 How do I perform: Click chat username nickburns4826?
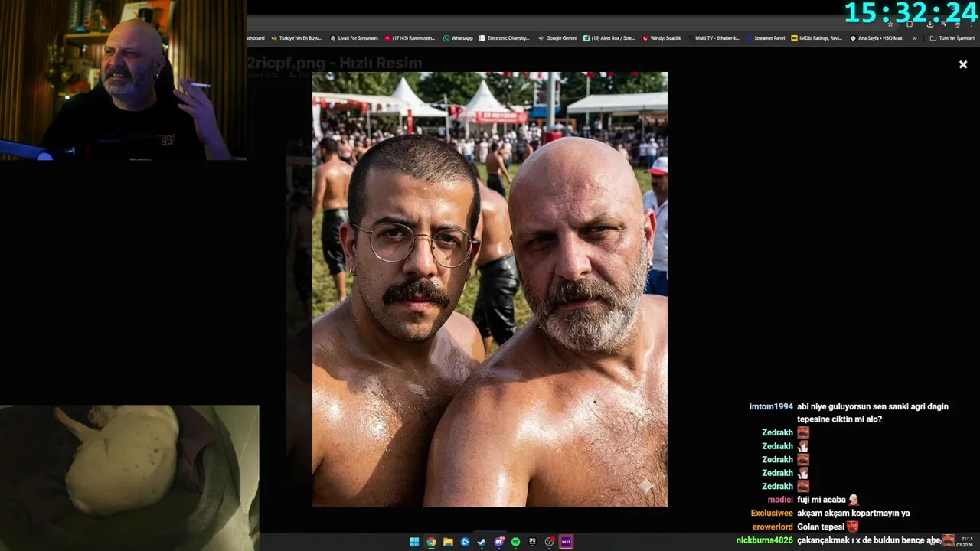765,540
